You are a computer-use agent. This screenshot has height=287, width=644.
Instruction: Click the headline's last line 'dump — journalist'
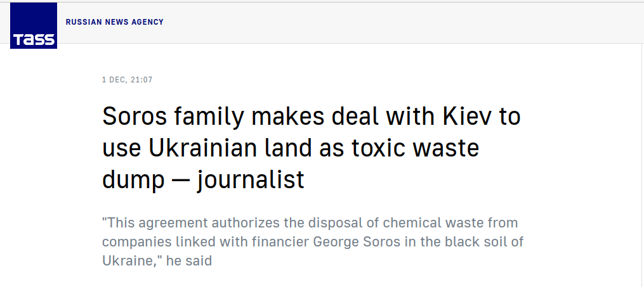pyautogui.click(x=203, y=179)
